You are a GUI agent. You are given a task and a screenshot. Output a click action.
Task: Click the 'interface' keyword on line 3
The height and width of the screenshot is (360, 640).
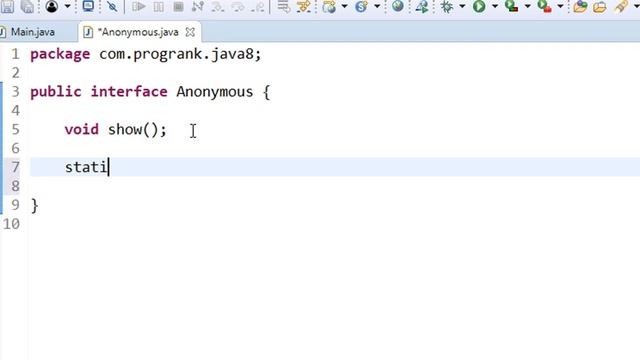click(x=129, y=91)
